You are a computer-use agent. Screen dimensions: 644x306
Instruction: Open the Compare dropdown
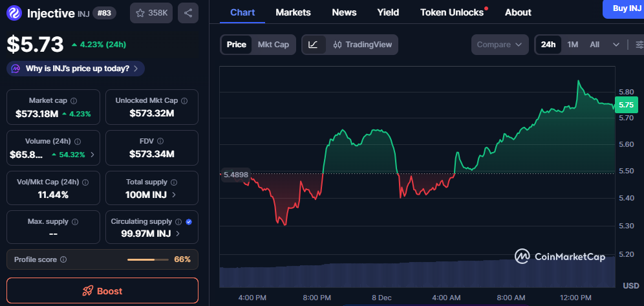pyautogui.click(x=499, y=45)
